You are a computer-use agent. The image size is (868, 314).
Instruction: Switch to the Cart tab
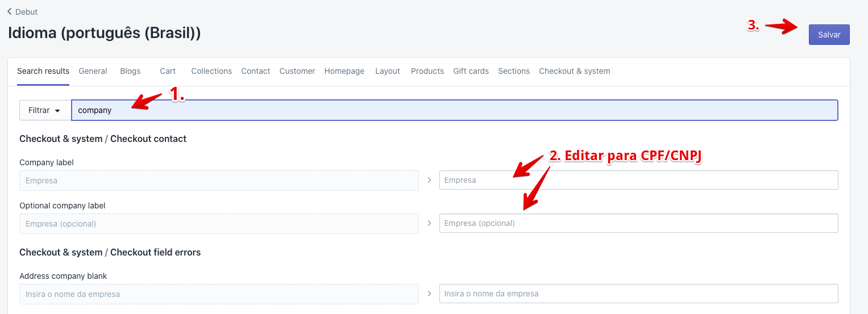(x=168, y=71)
